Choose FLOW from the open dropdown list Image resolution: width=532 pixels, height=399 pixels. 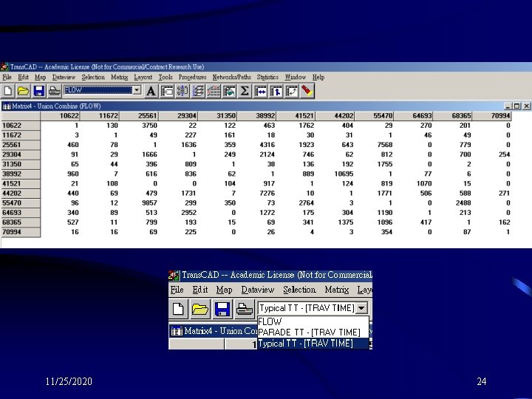pyautogui.click(x=313, y=321)
